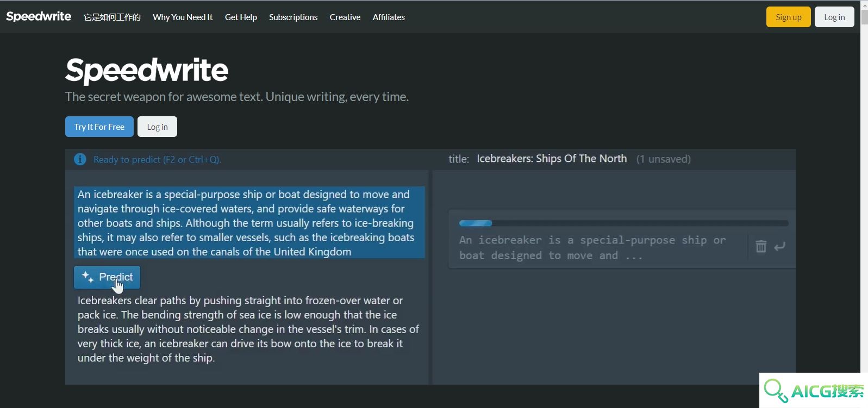Click the (1 unsaved) indicator
The height and width of the screenshot is (408, 868).
664,159
